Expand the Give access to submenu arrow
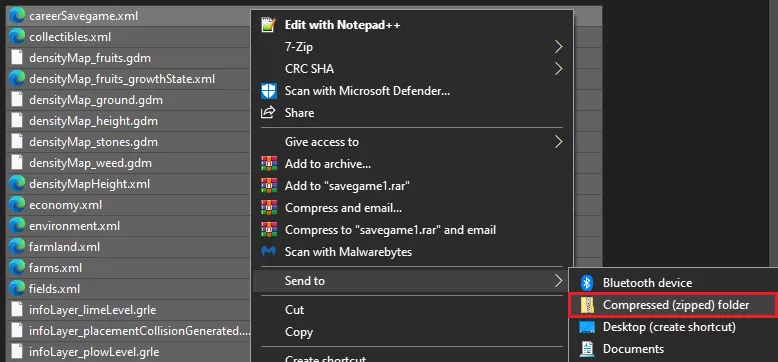 [559, 142]
